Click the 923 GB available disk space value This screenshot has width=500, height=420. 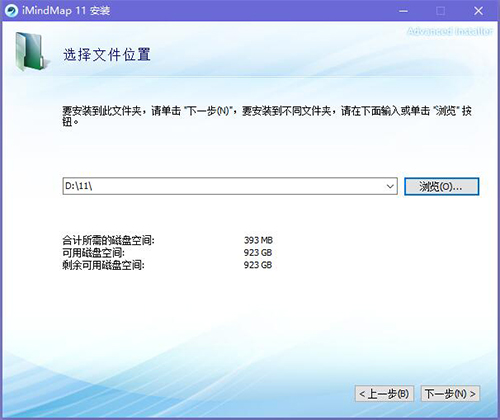coord(258,252)
